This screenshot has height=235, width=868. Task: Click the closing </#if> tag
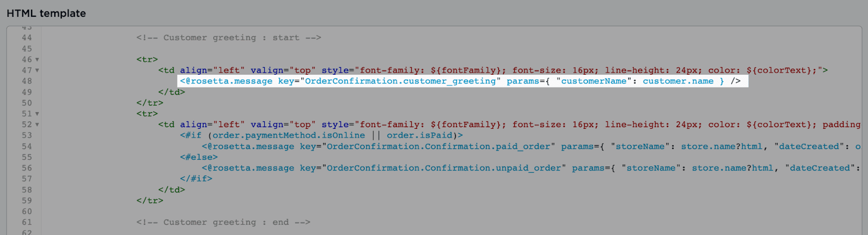tap(196, 179)
